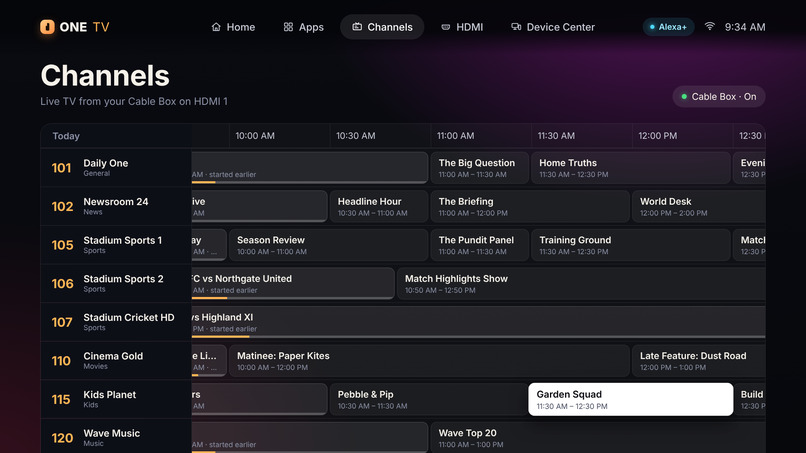Open Wave Music's currently airing program
This screenshot has width=806, height=453.
tap(309, 438)
